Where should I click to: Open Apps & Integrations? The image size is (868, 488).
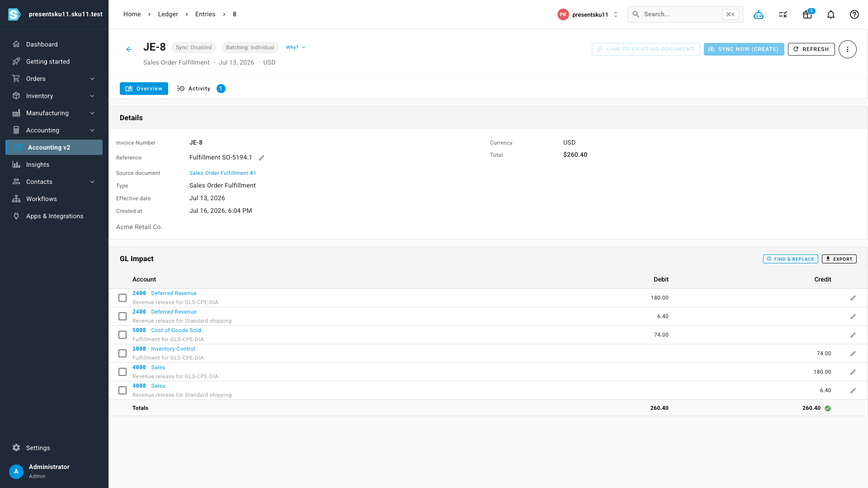pos(54,216)
